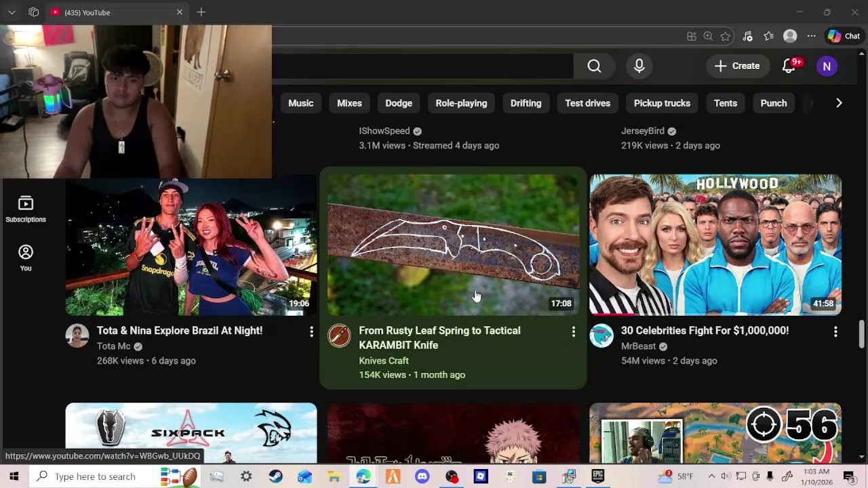This screenshot has height=488, width=868.
Task: Open more options for 30 Celebrities video
Action: pyautogui.click(x=835, y=331)
